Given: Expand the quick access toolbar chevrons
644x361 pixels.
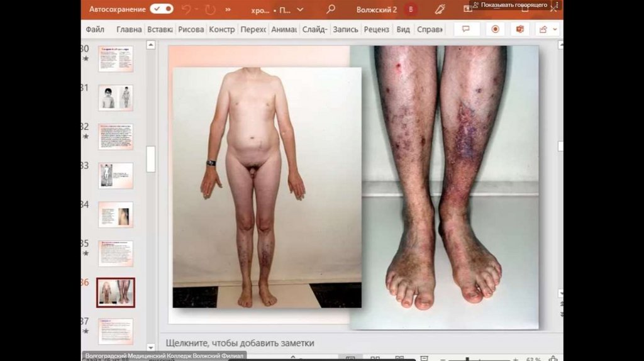Looking at the screenshot, I should tap(228, 9).
